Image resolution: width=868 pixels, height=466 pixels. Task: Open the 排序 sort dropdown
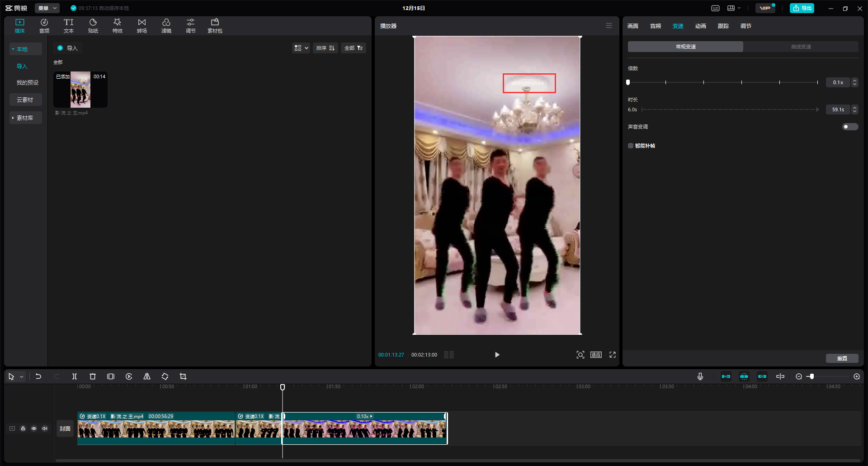click(325, 48)
